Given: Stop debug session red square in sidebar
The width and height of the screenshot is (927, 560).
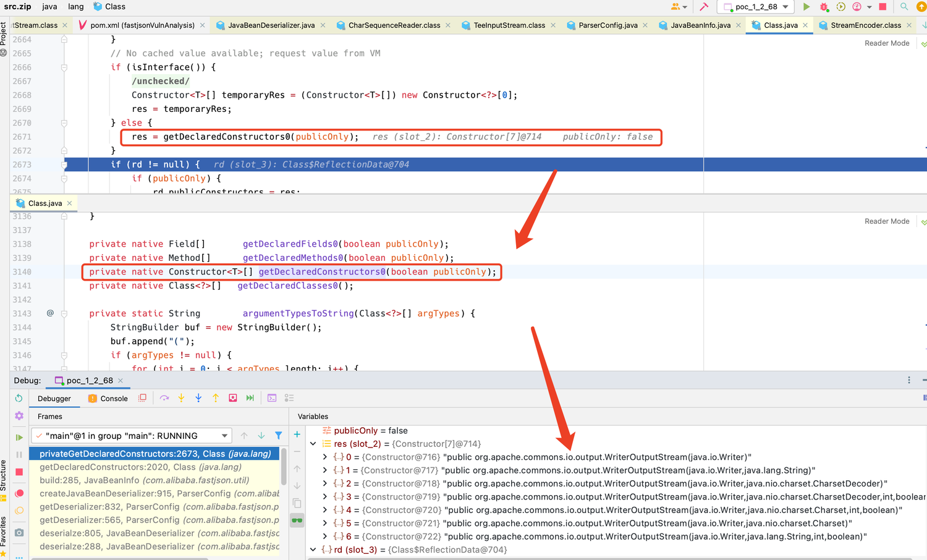Looking at the screenshot, I should [x=19, y=472].
